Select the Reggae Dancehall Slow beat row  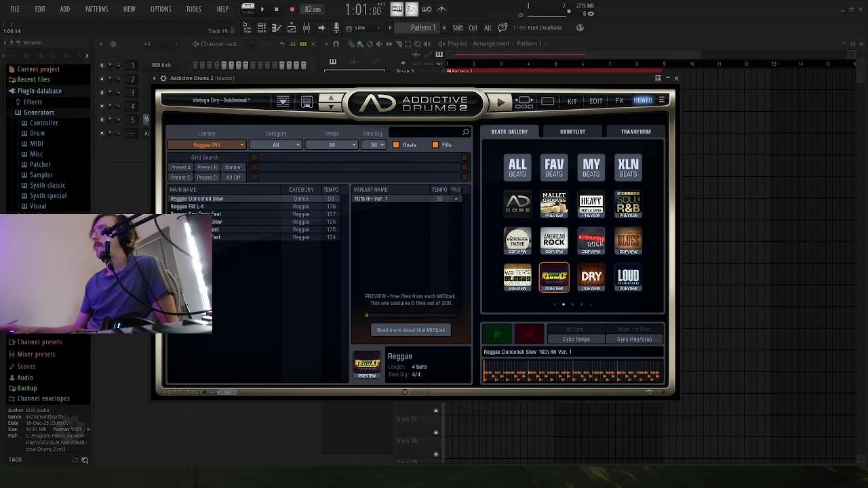coord(254,199)
